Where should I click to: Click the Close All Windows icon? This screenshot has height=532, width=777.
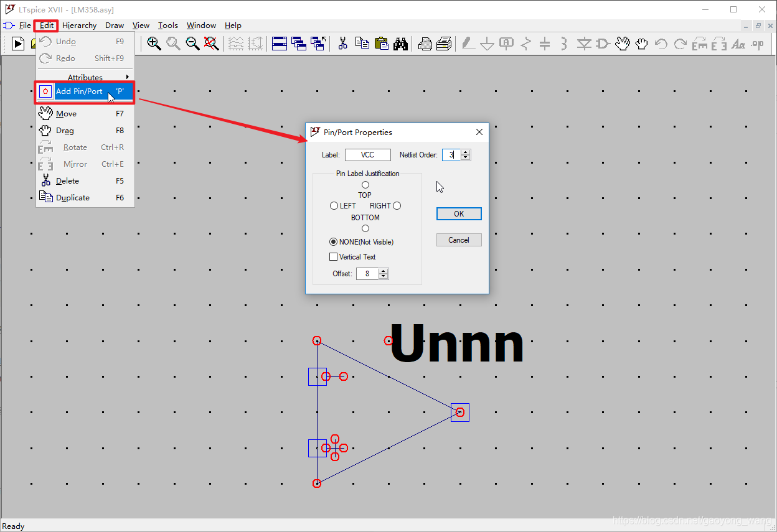point(318,44)
